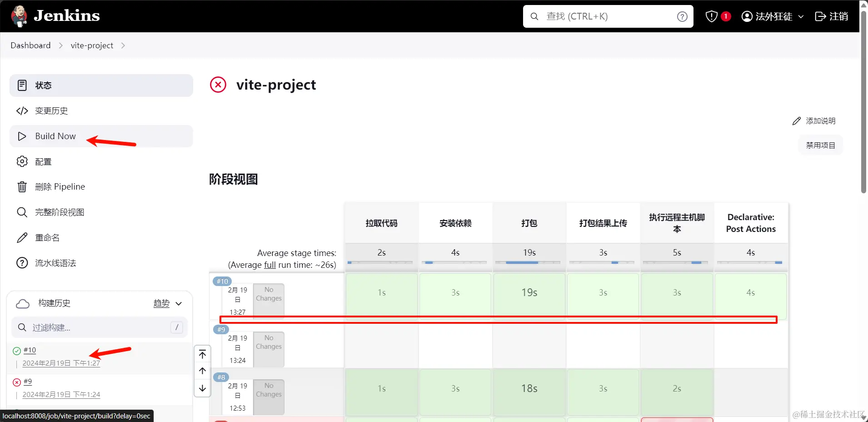
Task: Click the Build Now play icon
Action: 22,136
